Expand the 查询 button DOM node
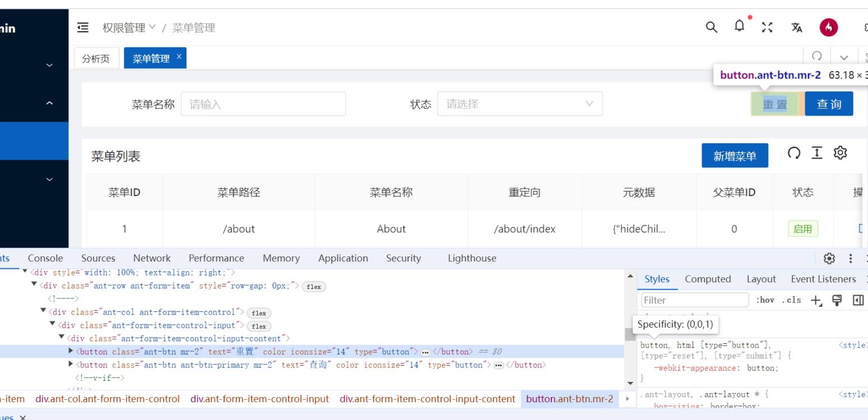This screenshot has width=868, height=420. pyautogui.click(x=71, y=365)
